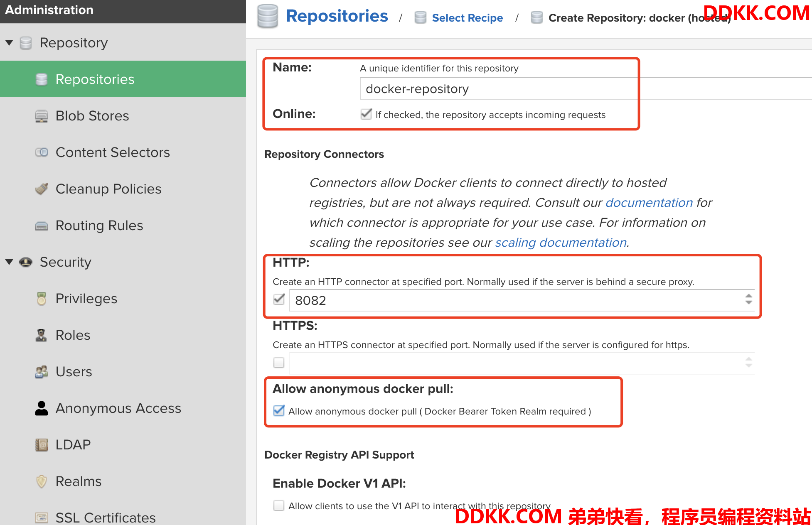Viewport: 812px width, 525px height.
Task: Click the LDAP book icon
Action: click(42, 445)
